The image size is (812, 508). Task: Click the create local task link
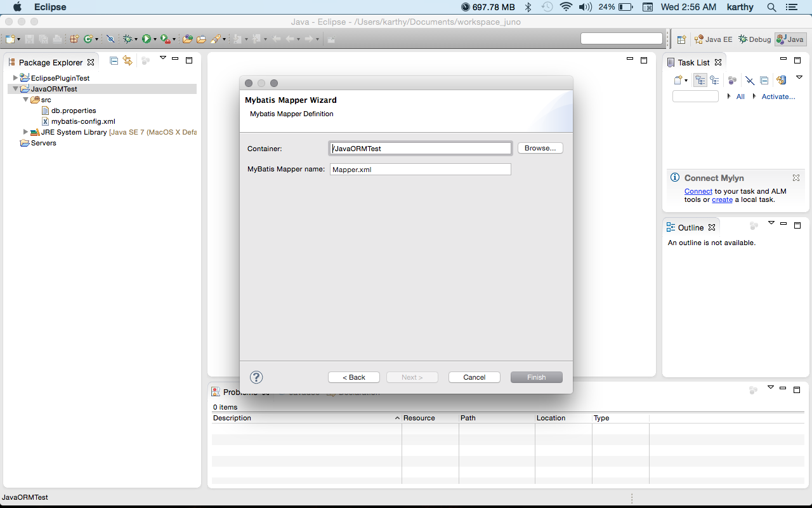[722, 199]
